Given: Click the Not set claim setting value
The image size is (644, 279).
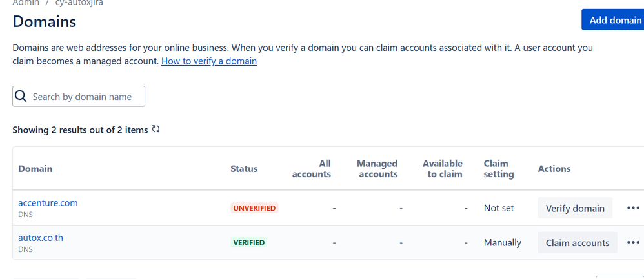Looking at the screenshot, I should tap(499, 208).
